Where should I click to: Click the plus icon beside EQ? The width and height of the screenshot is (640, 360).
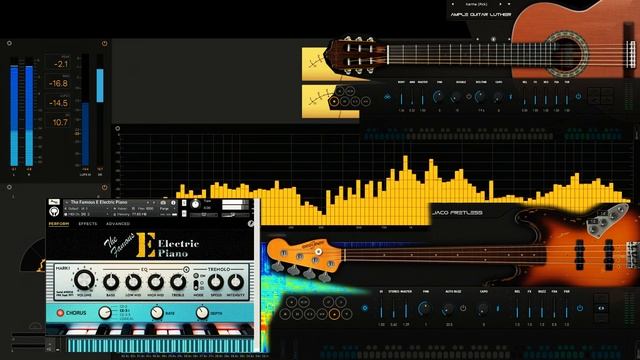pyautogui.click(x=186, y=269)
